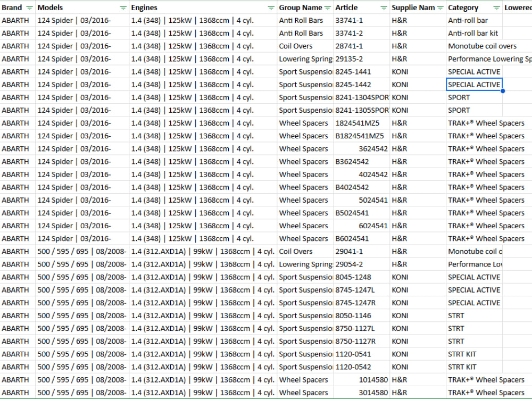
Task: Click KONI supplier in 8745-1247L row
Action: pos(418,290)
